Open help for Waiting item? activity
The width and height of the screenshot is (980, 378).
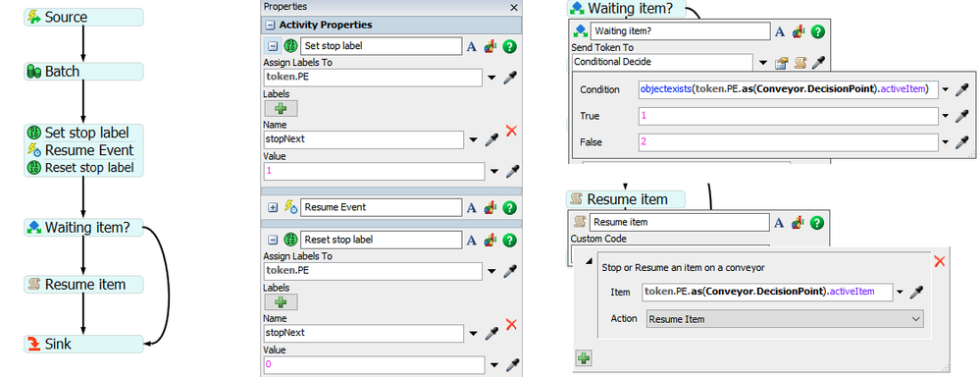point(817,31)
